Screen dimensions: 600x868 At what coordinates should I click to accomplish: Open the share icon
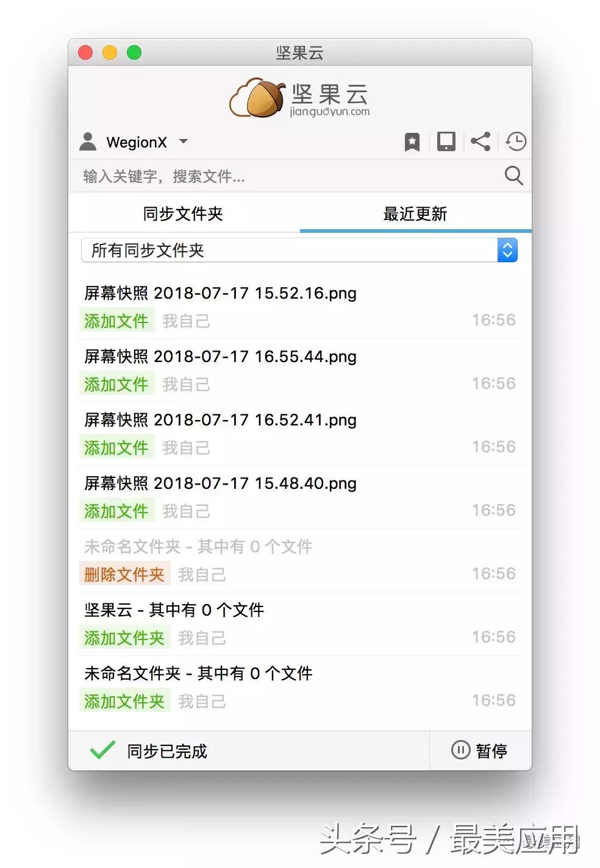[480, 141]
